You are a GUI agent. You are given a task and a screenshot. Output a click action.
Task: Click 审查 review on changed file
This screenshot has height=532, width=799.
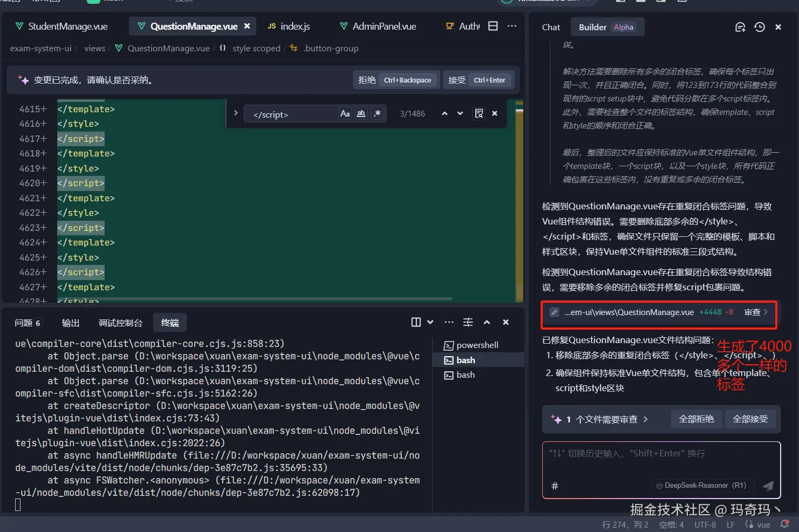[x=756, y=312]
